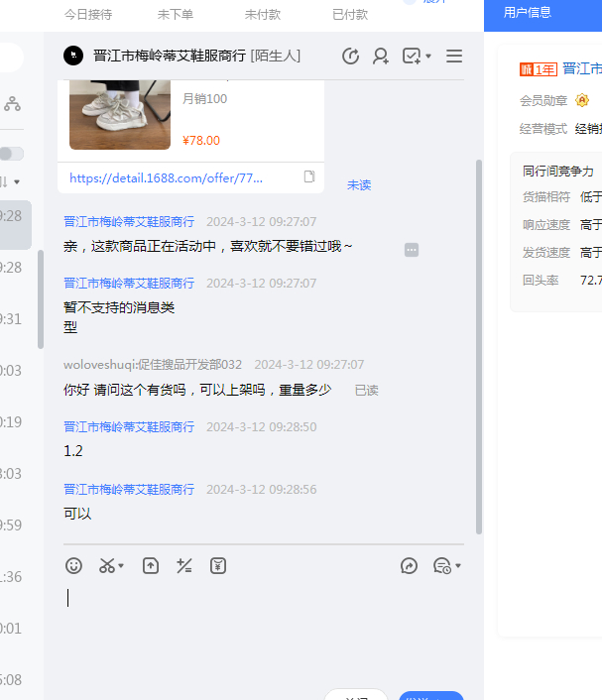Expand chat history dropdown arrow
This screenshot has height=700, width=602.
[458, 565]
